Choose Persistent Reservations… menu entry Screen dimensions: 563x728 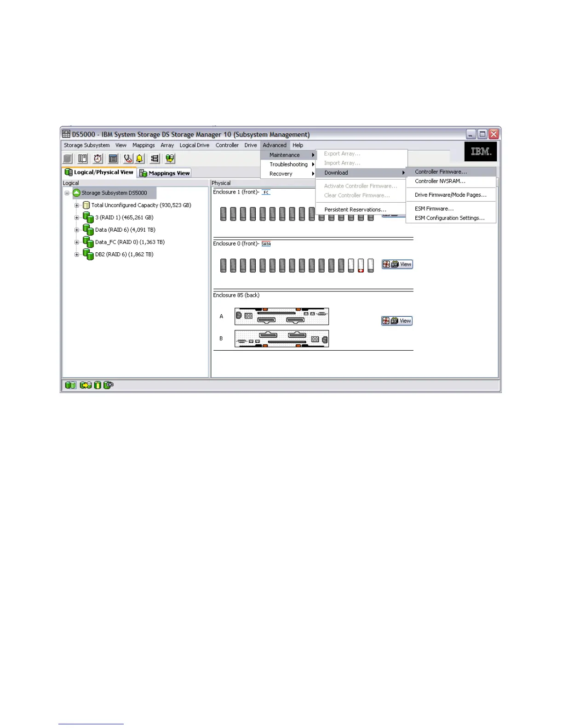(x=362, y=210)
